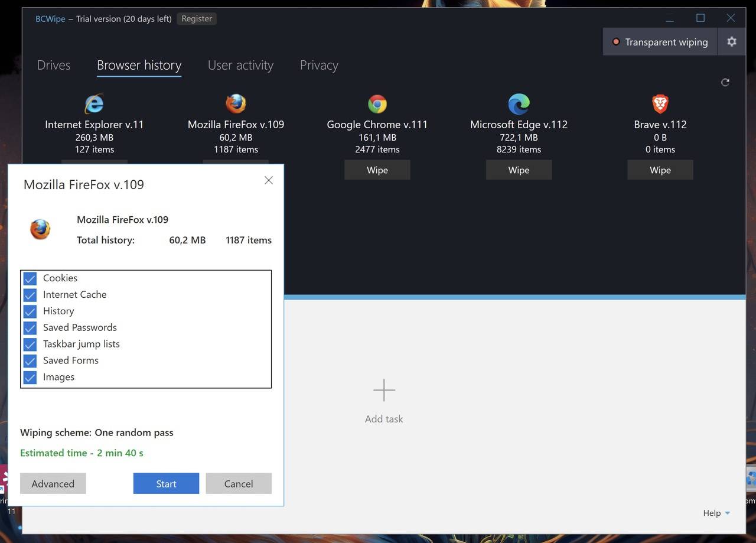Uncheck the Internet Cache checkbox
The width and height of the screenshot is (756, 543).
pyautogui.click(x=30, y=295)
